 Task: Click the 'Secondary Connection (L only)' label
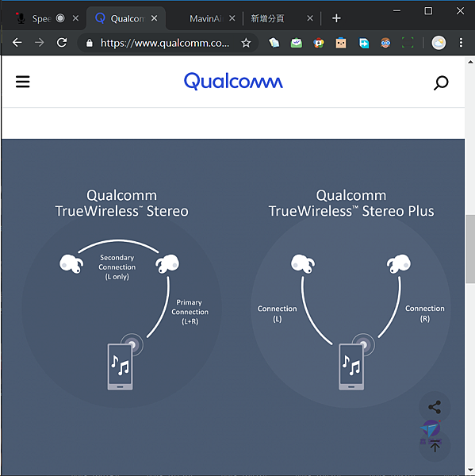point(117,267)
